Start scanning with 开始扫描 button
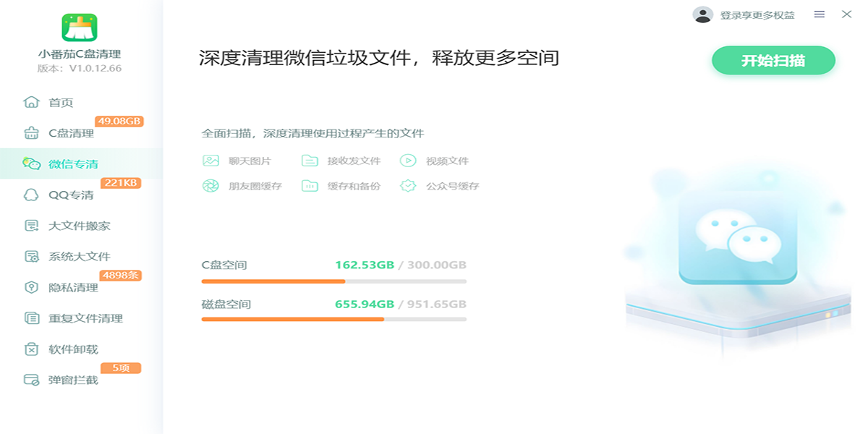The height and width of the screenshot is (434, 868). click(773, 61)
